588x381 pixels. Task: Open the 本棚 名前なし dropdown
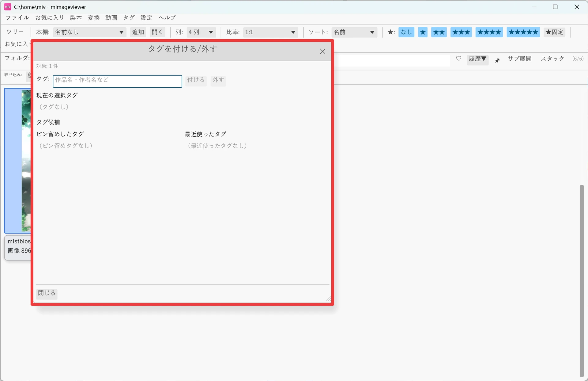pyautogui.click(x=89, y=32)
